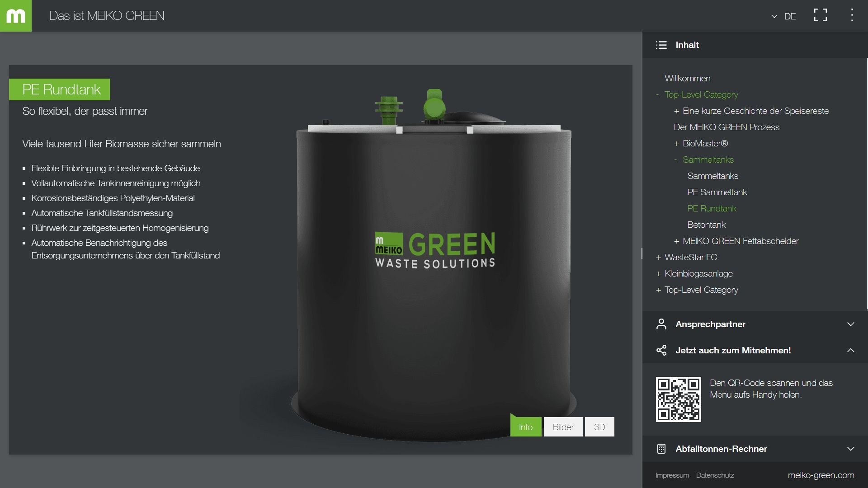
Task: Click the Ansprechpartner person icon
Action: click(661, 324)
